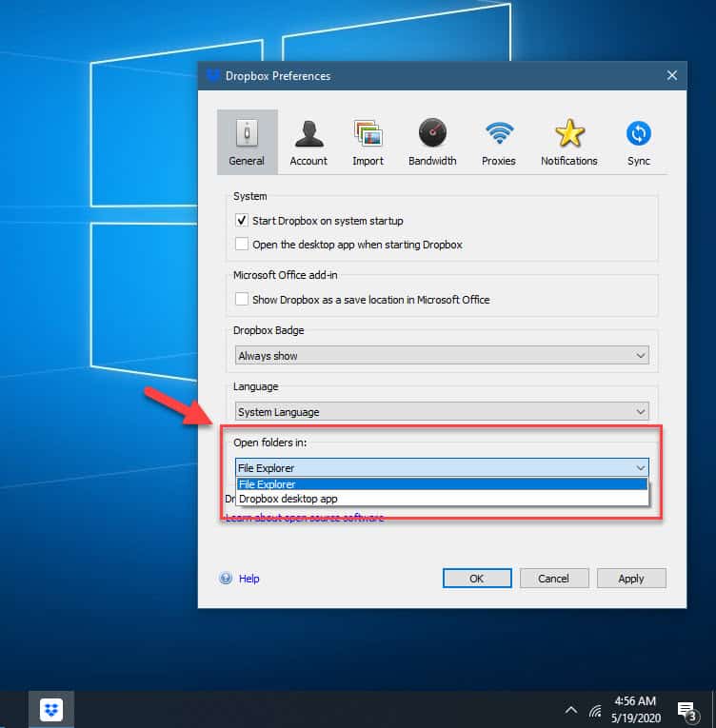The width and height of the screenshot is (716, 728).
Task: Open the Help link
Action: 249,579
